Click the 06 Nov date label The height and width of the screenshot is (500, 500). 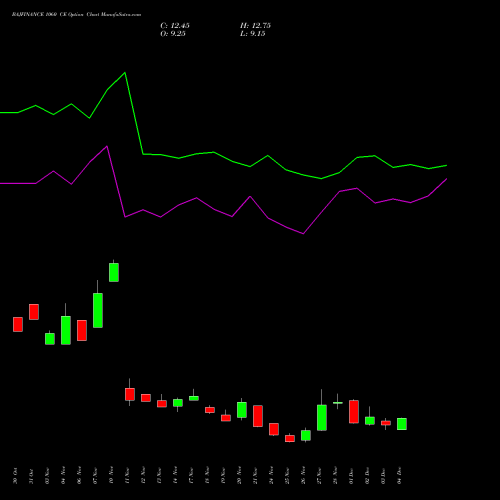tap(79, 476)
